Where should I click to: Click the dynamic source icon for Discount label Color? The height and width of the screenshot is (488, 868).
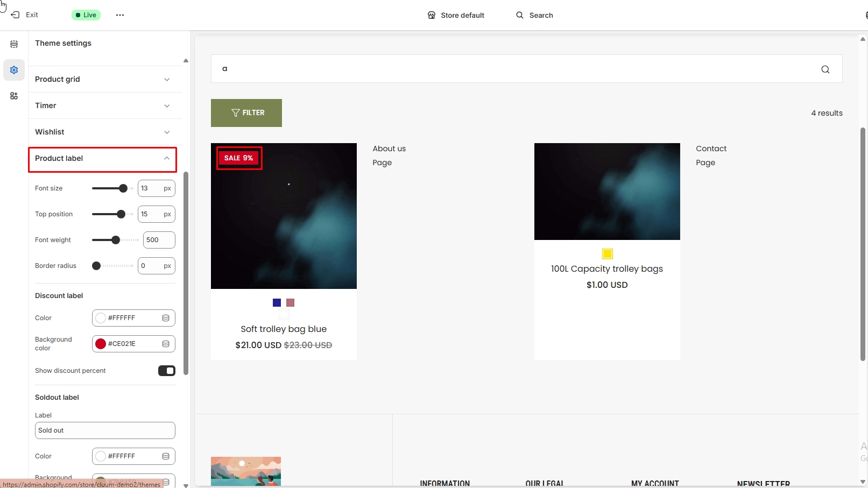[x=166, y=318]
